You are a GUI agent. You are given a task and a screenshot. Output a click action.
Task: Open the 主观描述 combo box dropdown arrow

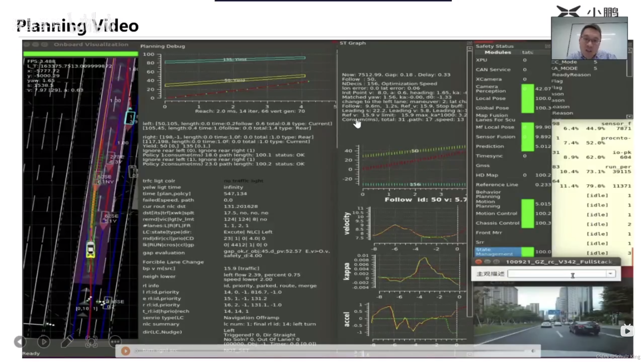coord(610,274)
